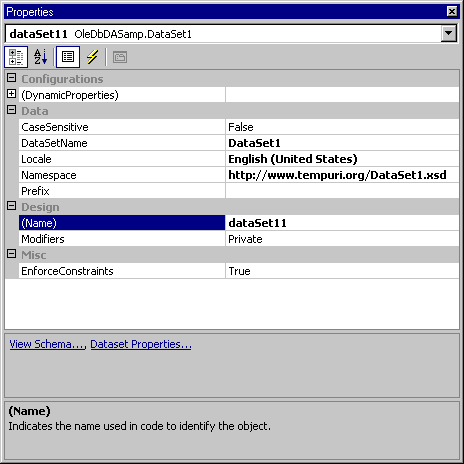Image resolution: width=464 pixels, height=464 pixels.
Task: Select the Namespace property
Action: point(122,175)
